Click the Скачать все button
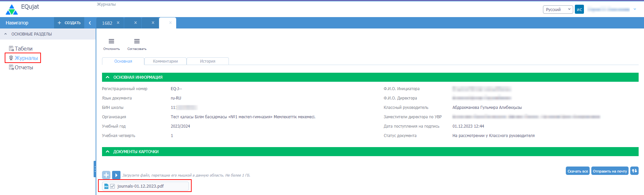 [577, 171]
